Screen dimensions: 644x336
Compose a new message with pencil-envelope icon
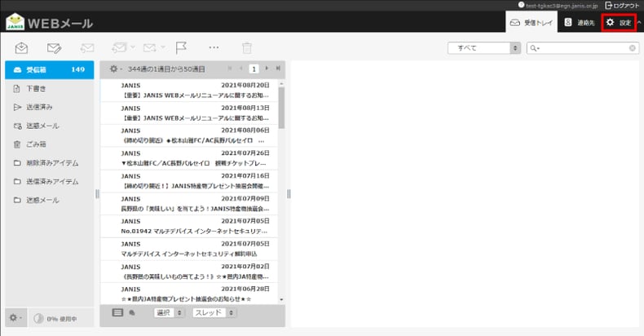tap(54, 48)
